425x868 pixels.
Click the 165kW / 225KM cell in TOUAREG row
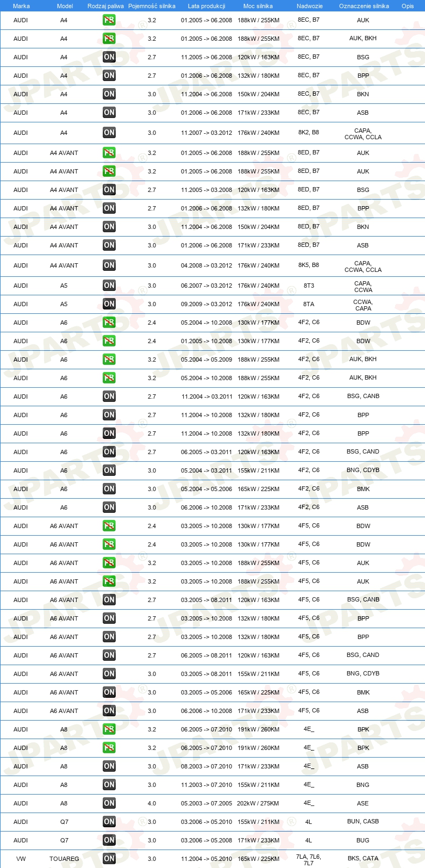(258, 859)
